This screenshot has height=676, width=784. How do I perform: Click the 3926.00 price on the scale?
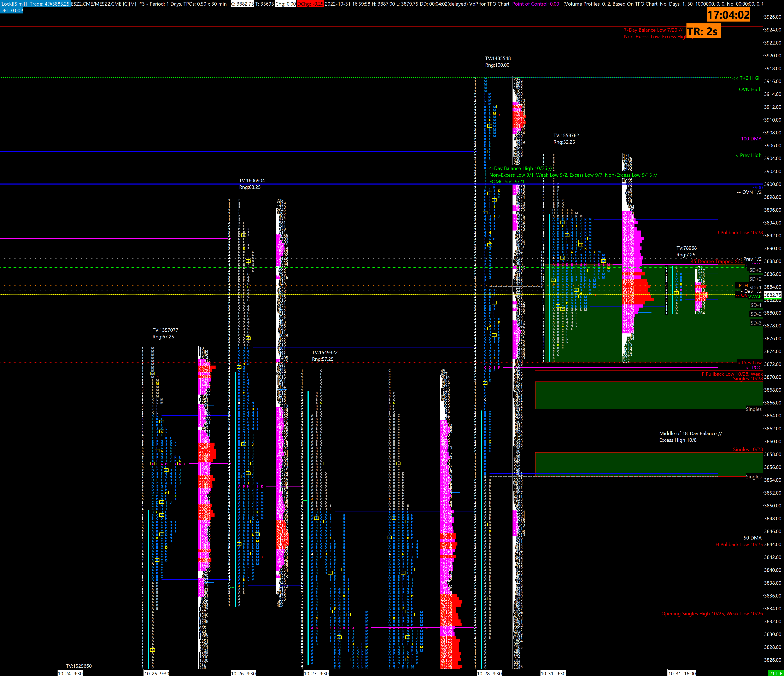point(772,17)
